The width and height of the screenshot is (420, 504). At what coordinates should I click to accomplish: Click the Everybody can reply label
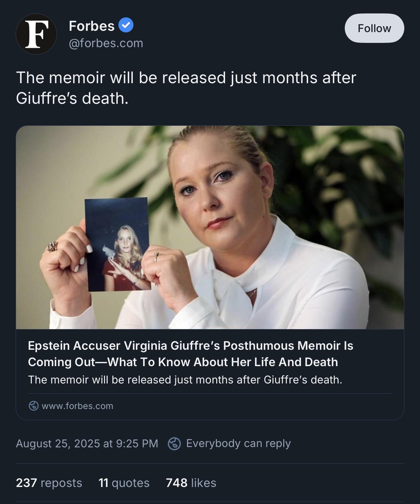[x=238, y=443]
